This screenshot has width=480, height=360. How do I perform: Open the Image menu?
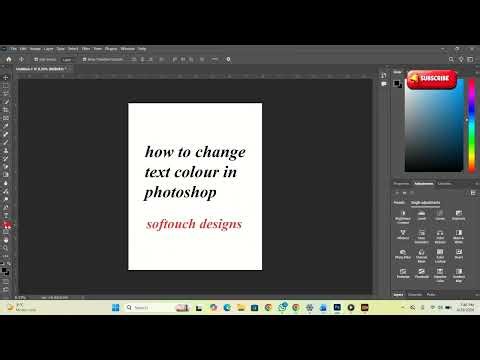35,49
